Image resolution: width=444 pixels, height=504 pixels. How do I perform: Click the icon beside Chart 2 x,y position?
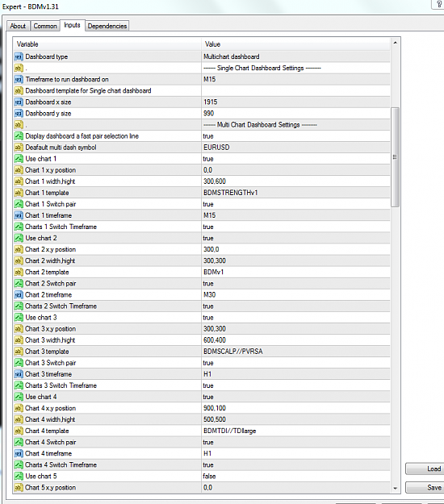(19, 249)
